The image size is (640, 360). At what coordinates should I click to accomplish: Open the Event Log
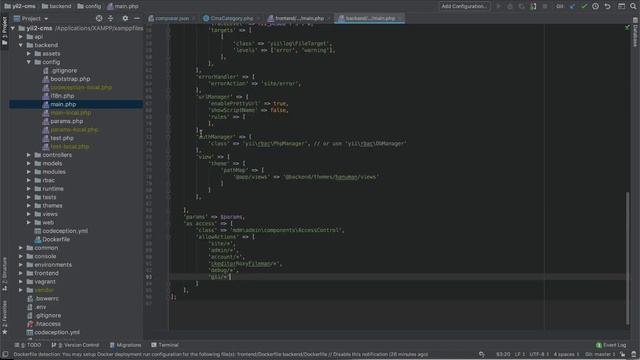(x=611, y=345)
